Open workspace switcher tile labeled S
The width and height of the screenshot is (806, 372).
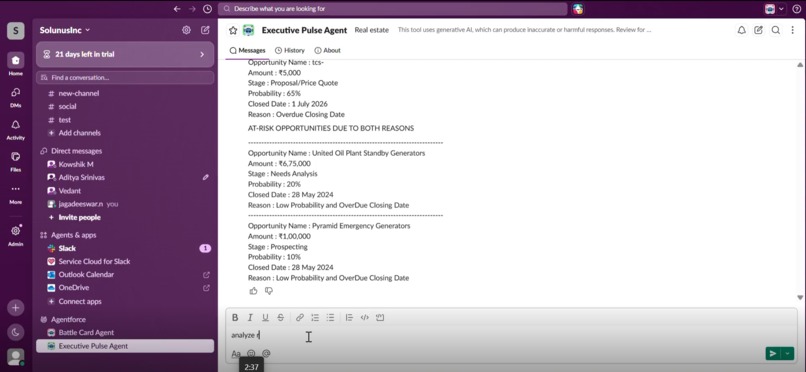click(15, 31)
